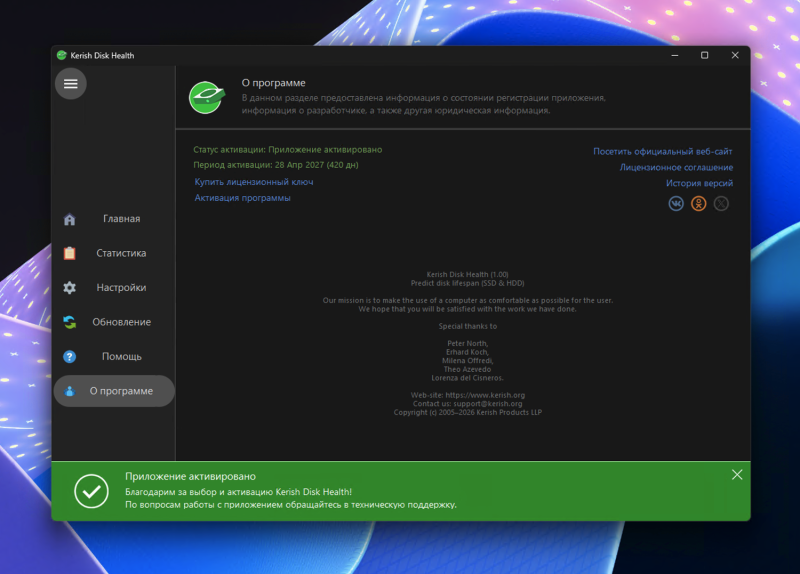Click the checkmark icon in green notification
The height and width of the screenshot is (574, 800).
(91, 491)
